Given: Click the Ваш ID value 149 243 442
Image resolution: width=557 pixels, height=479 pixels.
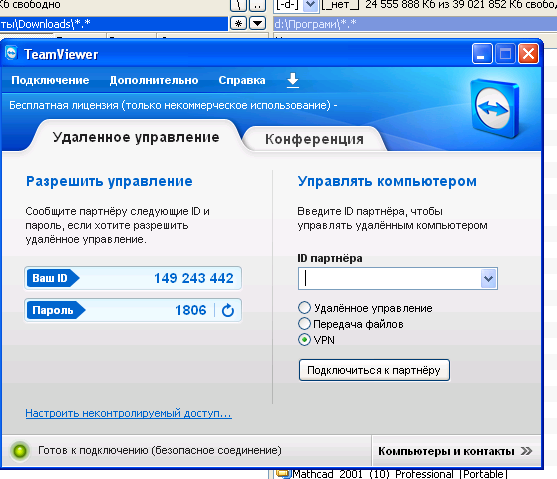Looking at the screenshot, I should point(194,278).
